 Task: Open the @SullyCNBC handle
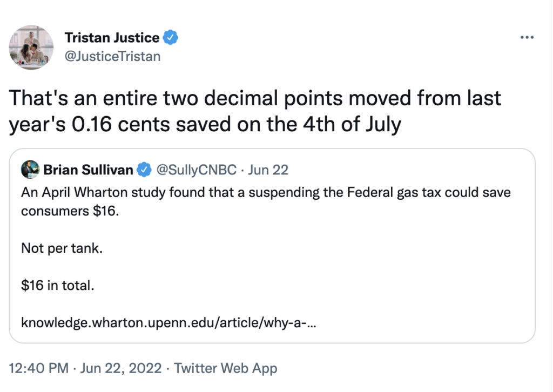point(196,170)
